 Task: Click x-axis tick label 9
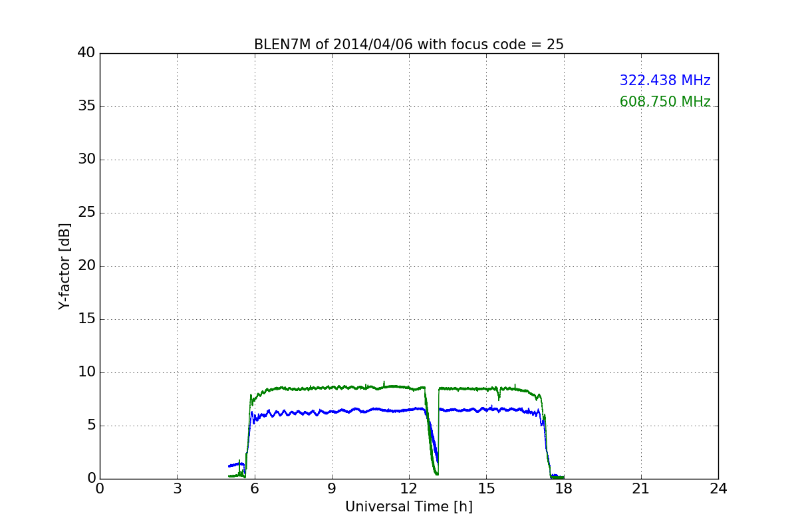coord(332,488)
